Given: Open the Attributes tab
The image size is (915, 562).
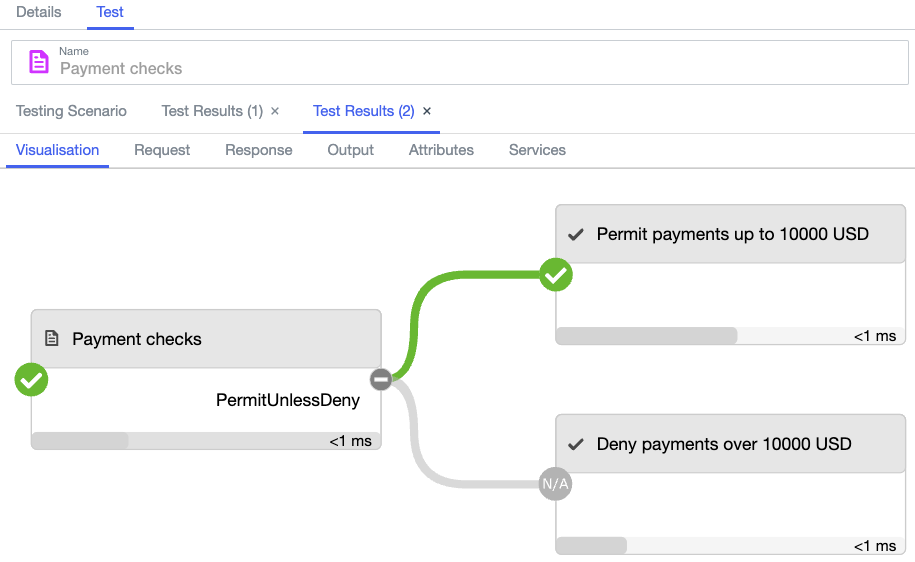Looking at the screenshot, I should click(441, 150).
